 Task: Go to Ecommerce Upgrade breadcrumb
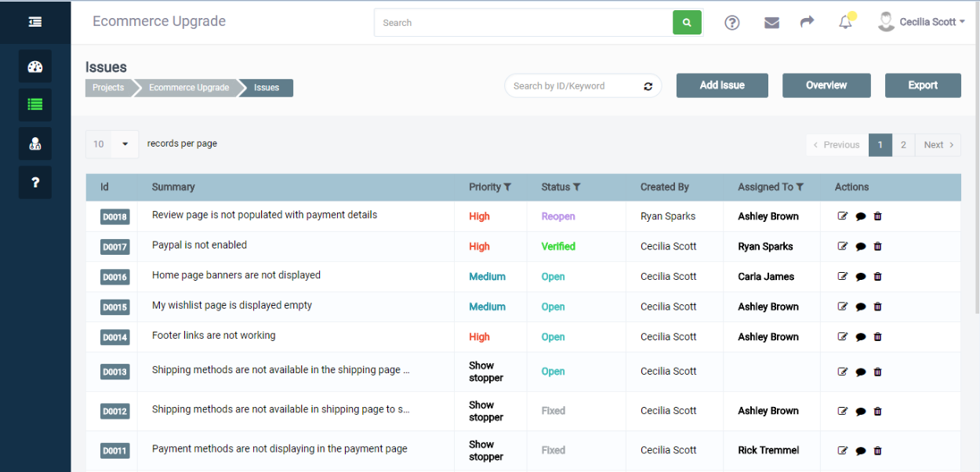[189, 88]
